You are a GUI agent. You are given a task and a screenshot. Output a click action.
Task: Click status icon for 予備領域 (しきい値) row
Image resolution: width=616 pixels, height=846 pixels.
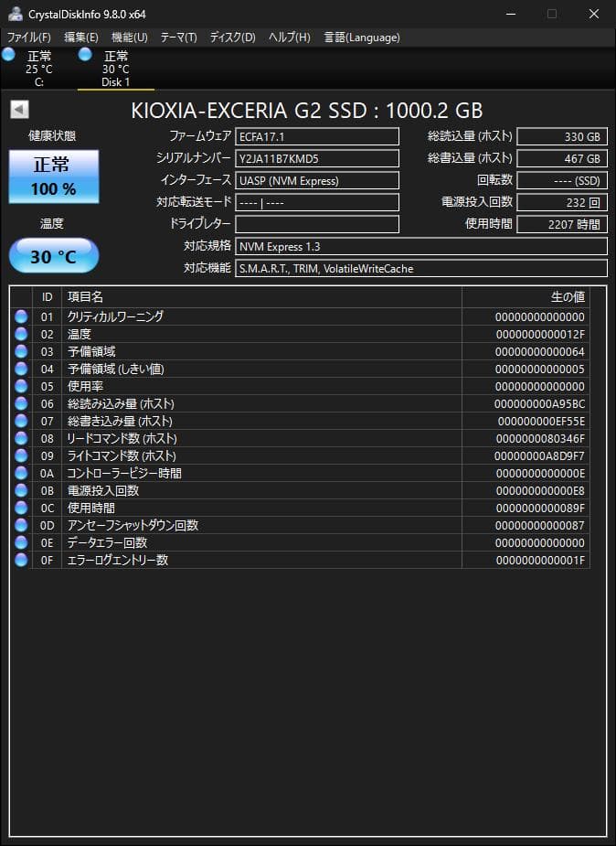click(x=21, y=369)
